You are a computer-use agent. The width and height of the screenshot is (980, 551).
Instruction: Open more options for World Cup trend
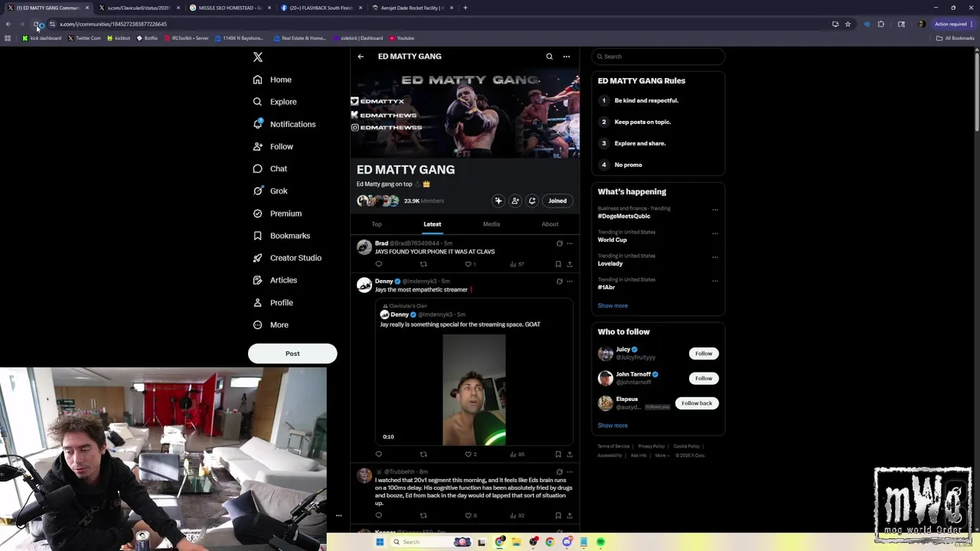click(x=715, y=233)
